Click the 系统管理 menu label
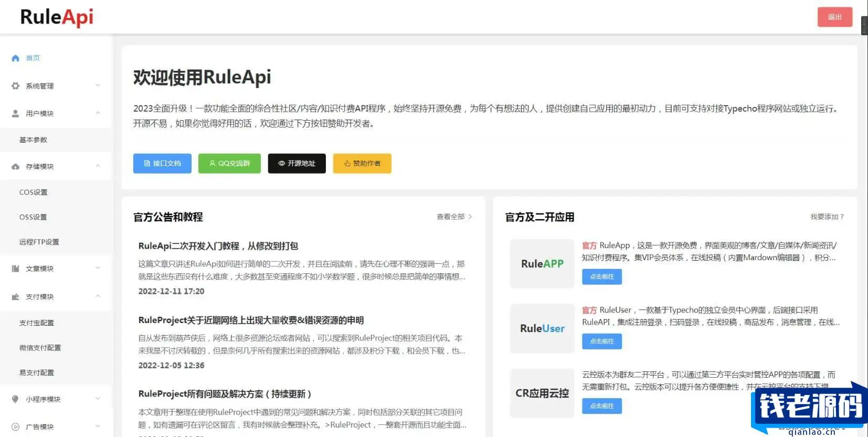The image size is (868, 437). (40, 86)
